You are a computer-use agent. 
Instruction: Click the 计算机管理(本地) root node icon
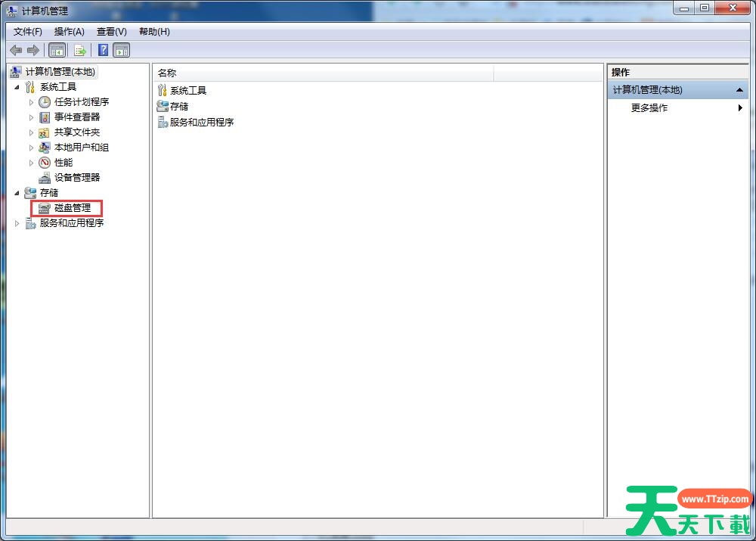[15, 72]
